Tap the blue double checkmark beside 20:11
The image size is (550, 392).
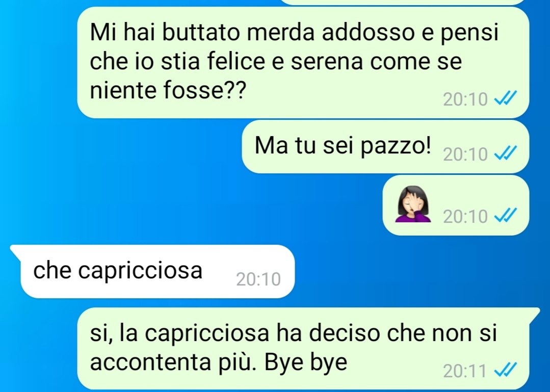pyautogui.click(x=506, y=369)
